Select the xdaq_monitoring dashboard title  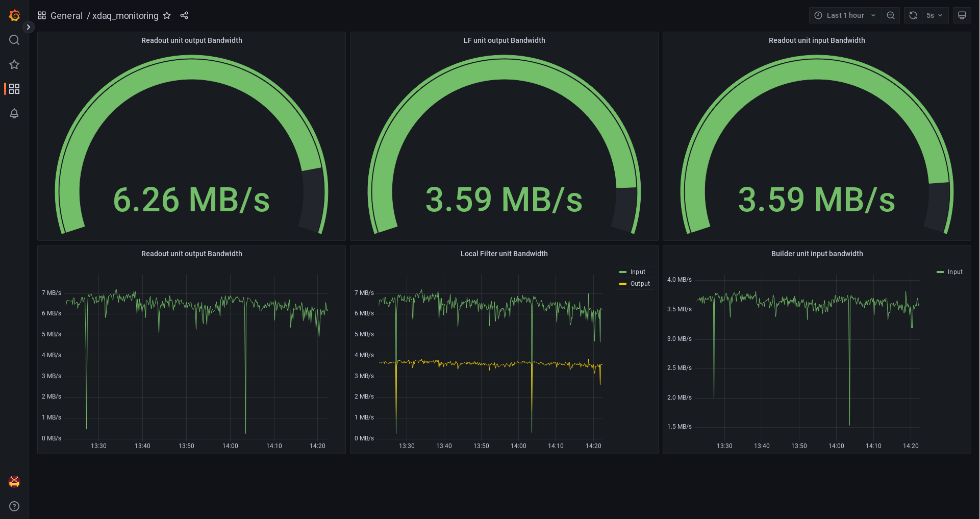pos(125,15)
